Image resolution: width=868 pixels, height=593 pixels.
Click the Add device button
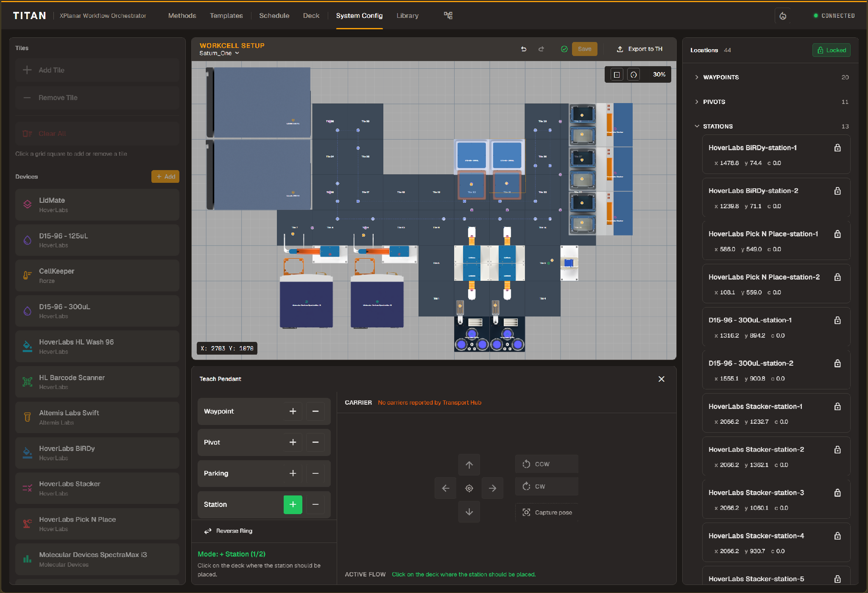165,176
